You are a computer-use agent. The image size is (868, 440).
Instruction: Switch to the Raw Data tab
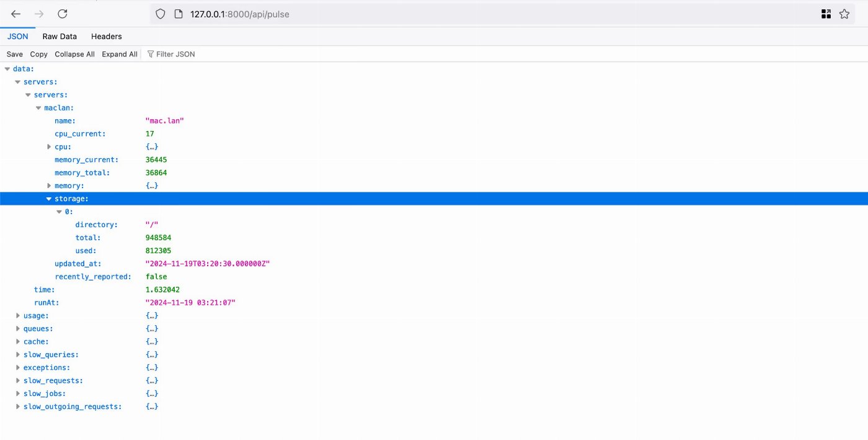pyautogui.click(x=60, y=37)
